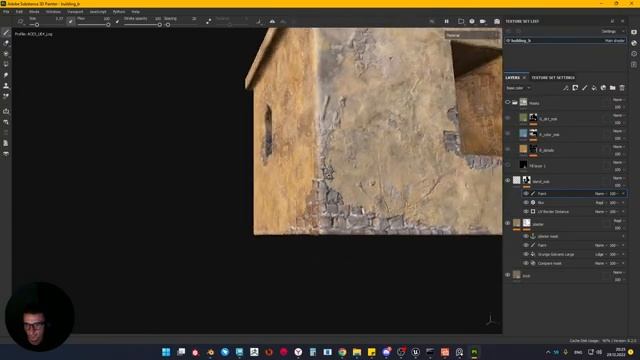Open the Log icon in right dock

pyautogui.click(x=634, y=64)
